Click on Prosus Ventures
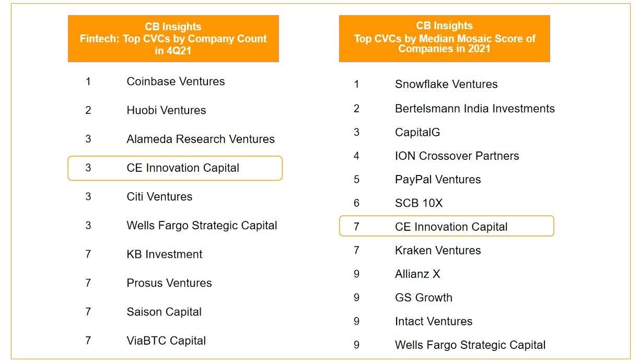This screenshot has width=640, height=364. click(169, 283)
